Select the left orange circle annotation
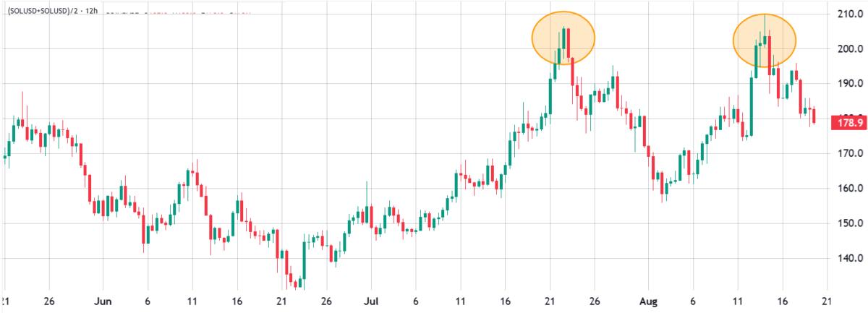Image resolution: width=868 pixels, height=313 pixels. pyautogui.click(x=563, y=38)
